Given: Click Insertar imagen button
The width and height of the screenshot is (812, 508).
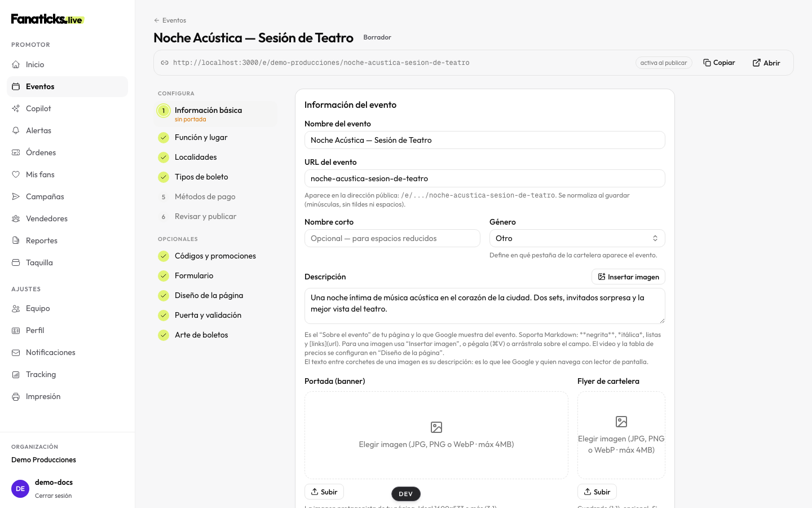Looking at the screenshot, I should coord(628,277).
